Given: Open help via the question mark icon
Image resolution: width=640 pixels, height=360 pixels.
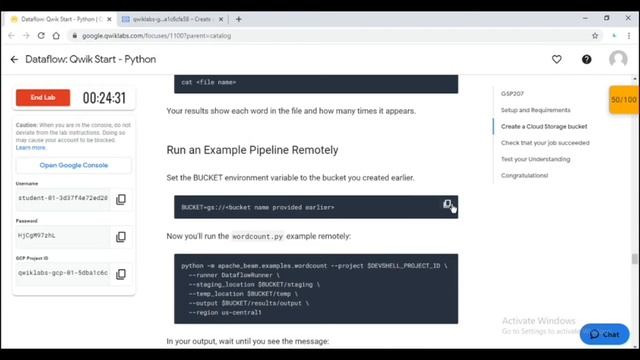Looking at the screenshot, I should point(587,60).
